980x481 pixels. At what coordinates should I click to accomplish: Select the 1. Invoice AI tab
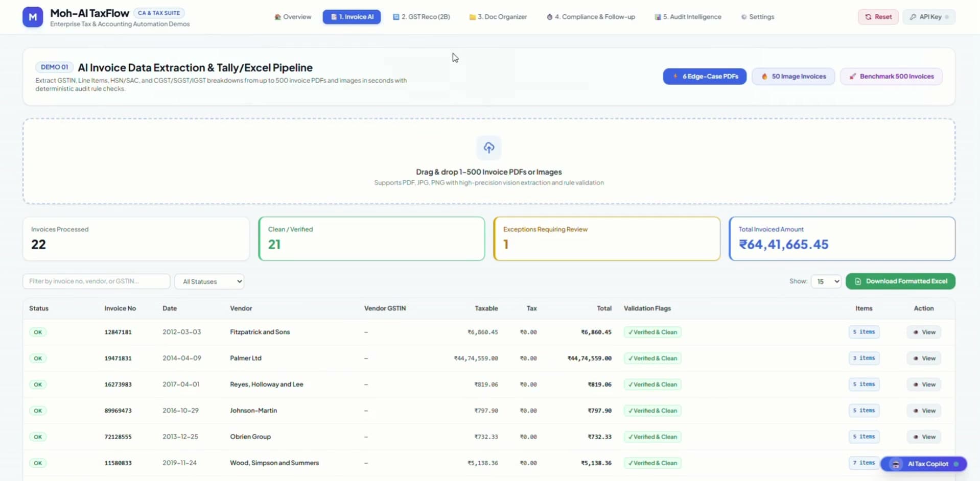coord(352,17)
